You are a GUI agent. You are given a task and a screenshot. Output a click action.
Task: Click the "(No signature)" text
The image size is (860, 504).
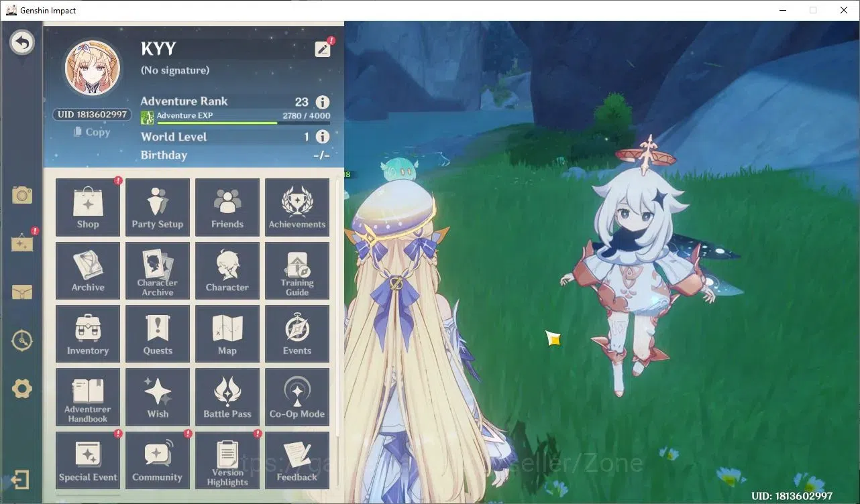point(175,70)
